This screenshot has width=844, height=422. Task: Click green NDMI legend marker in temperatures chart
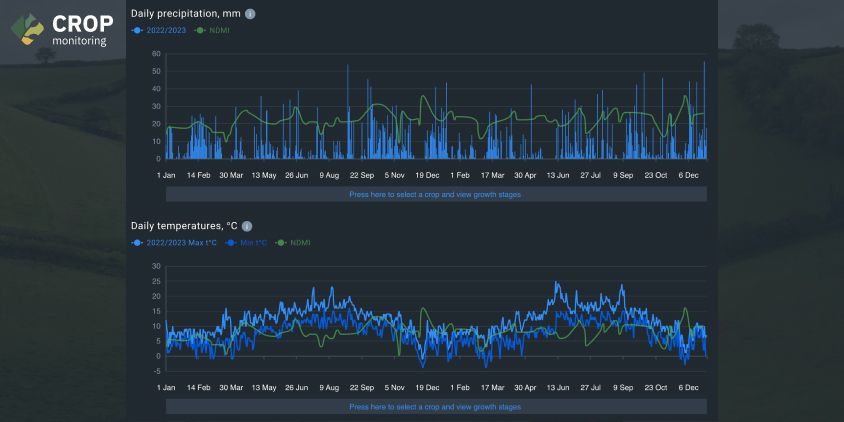point(281,243)
